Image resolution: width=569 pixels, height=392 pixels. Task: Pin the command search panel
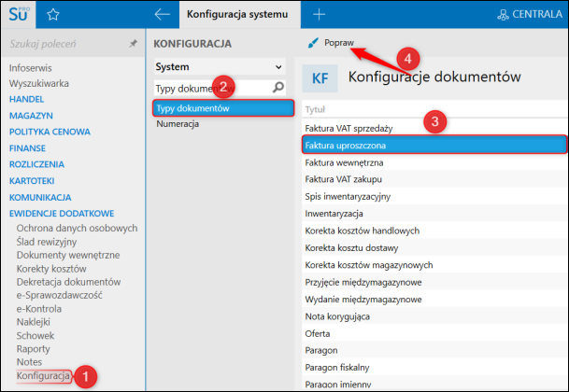coord(134,44)
